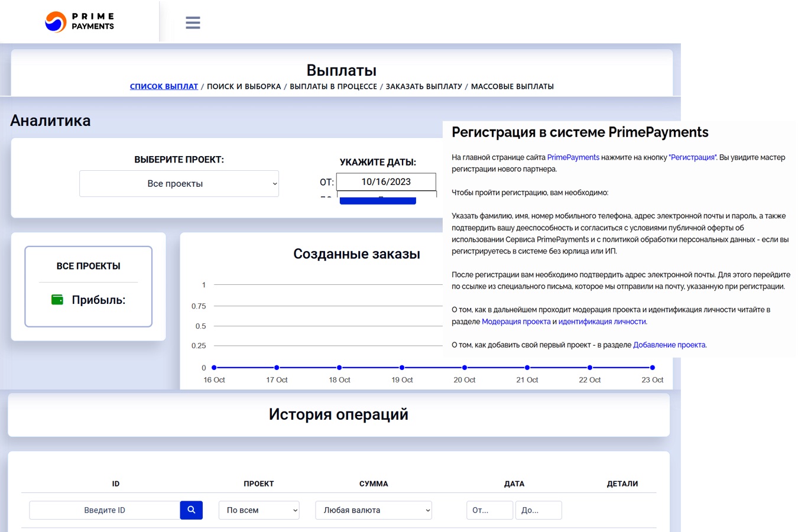Open the Модерация проекта link
This screenshot has height=532, width=798.
click(516, 322)
